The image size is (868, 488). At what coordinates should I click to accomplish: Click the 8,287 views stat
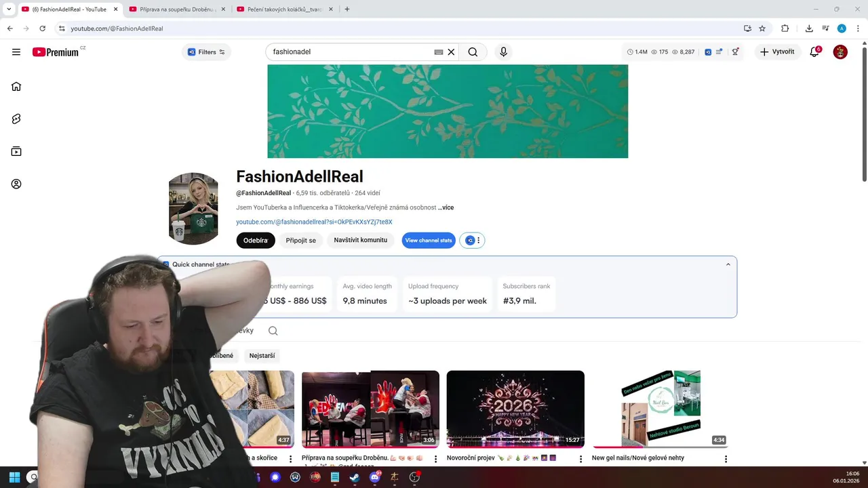point(684,52)
